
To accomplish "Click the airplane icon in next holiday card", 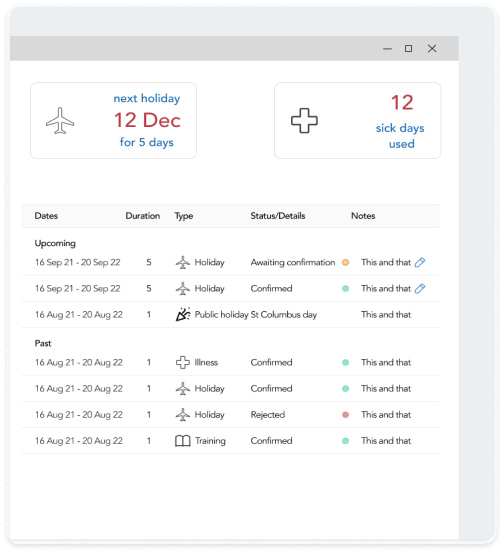I will tap(60, 121).
